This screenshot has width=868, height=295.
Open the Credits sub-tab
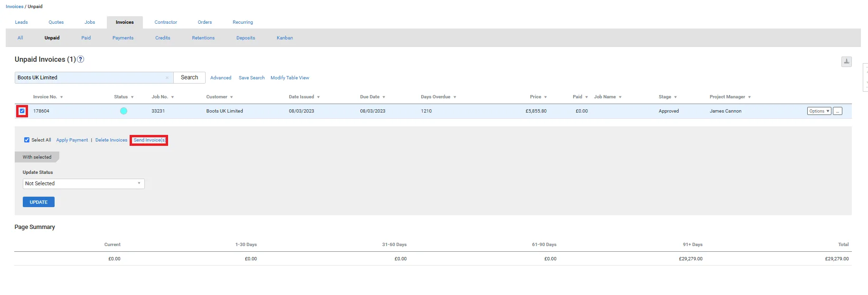tap(162, 38)
